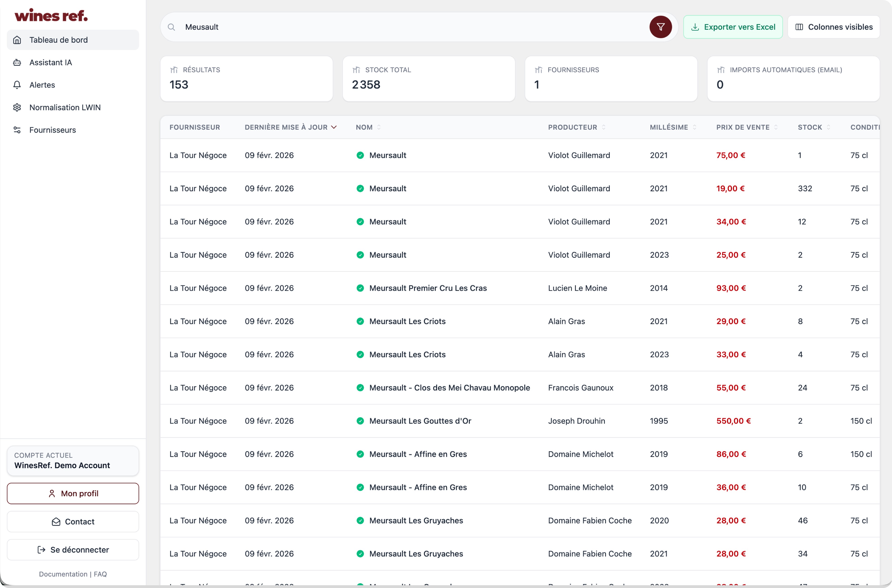Click the magnifying glass search icon

point(171,27)
